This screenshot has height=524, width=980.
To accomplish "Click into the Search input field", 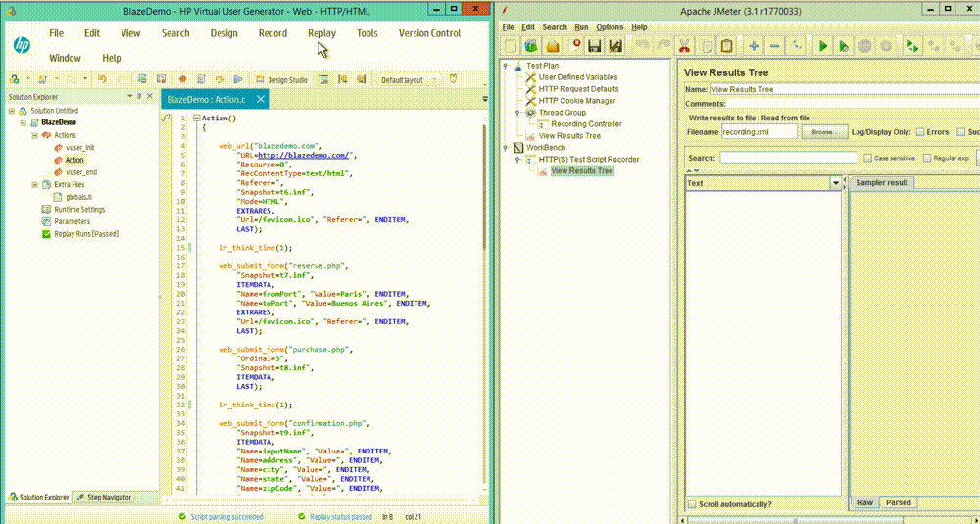I will pos(788,158).
